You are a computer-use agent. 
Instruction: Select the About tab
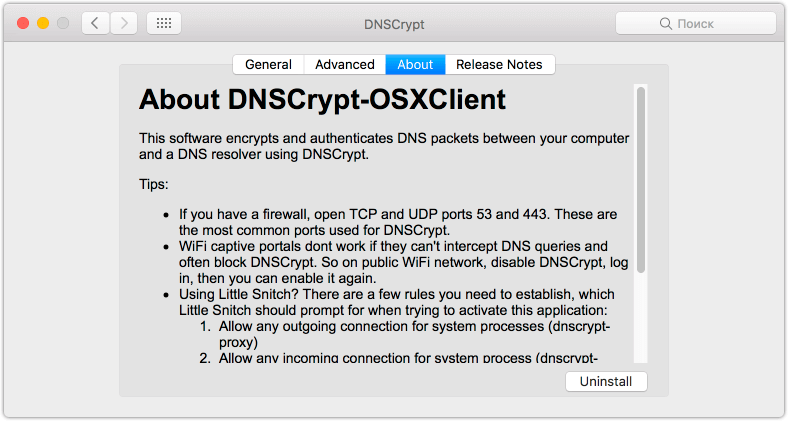[x=415, y=64]
